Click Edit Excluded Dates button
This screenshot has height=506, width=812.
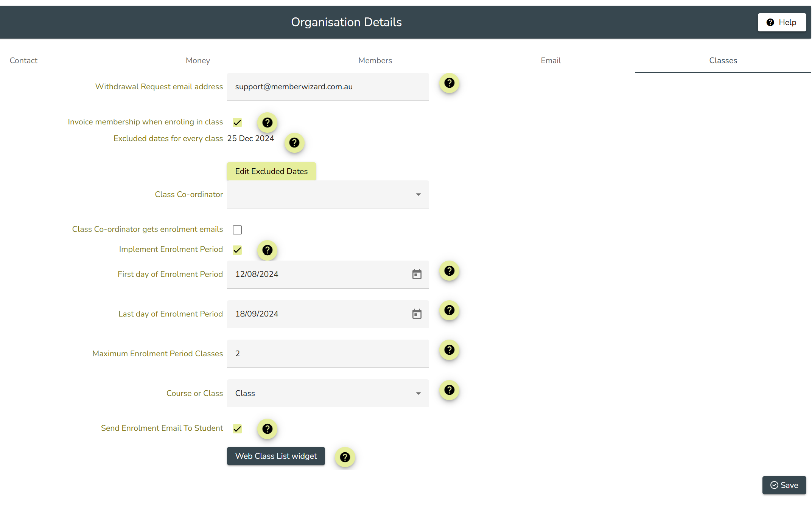click(x=271, y=171)
